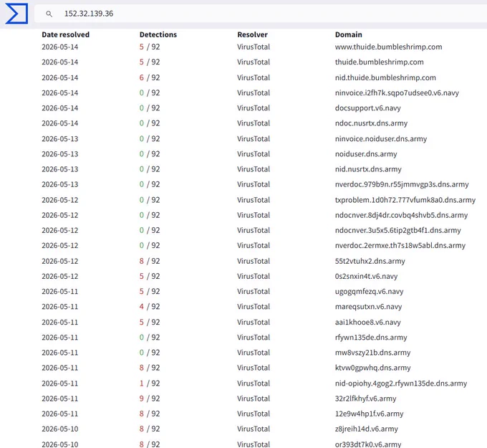
Task: Select domain or393dt7k0.v6.army
Action: [368, 444]
